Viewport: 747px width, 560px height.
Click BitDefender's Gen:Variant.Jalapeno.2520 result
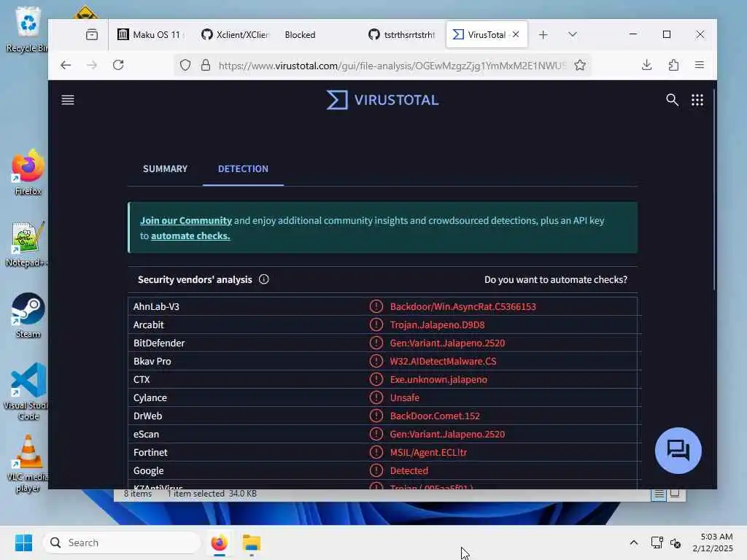pos(447,343)
